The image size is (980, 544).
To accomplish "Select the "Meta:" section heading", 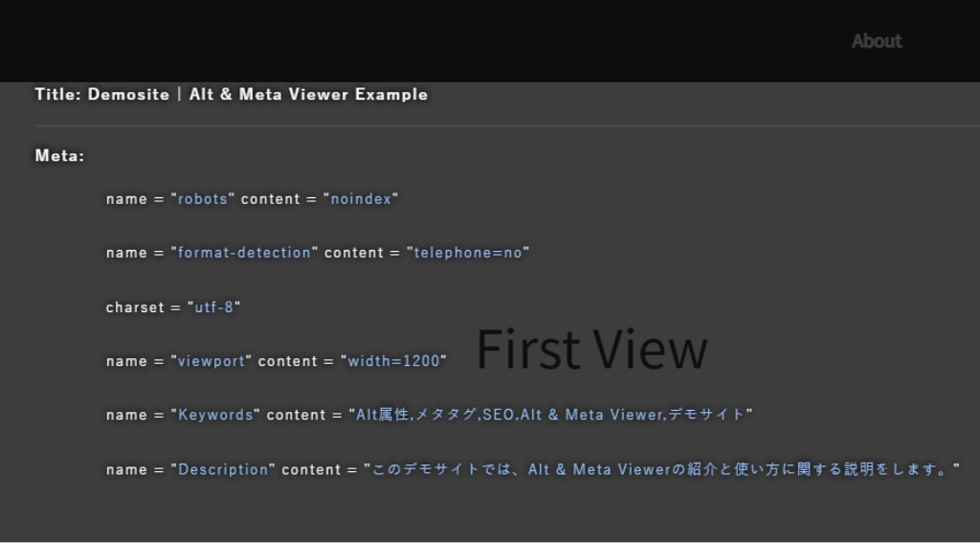I will pyautogui.click(x=59, y=155).
